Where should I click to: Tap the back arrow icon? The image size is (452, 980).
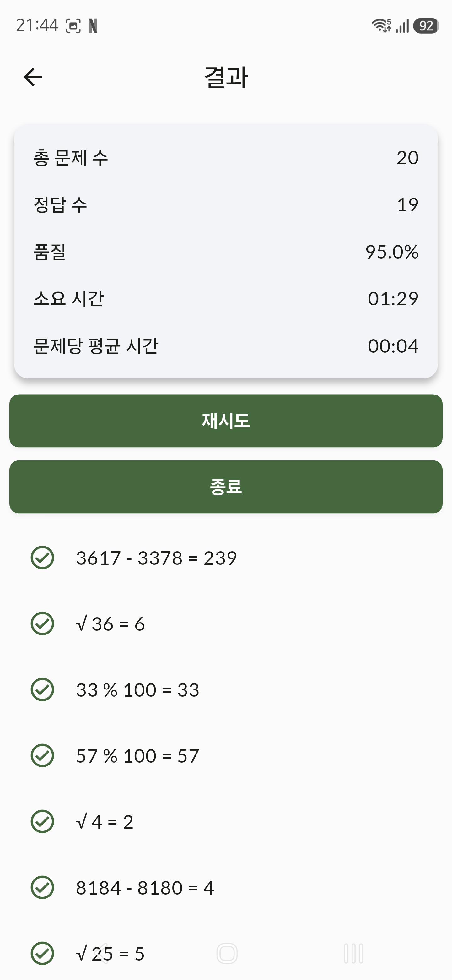(33, 77)
